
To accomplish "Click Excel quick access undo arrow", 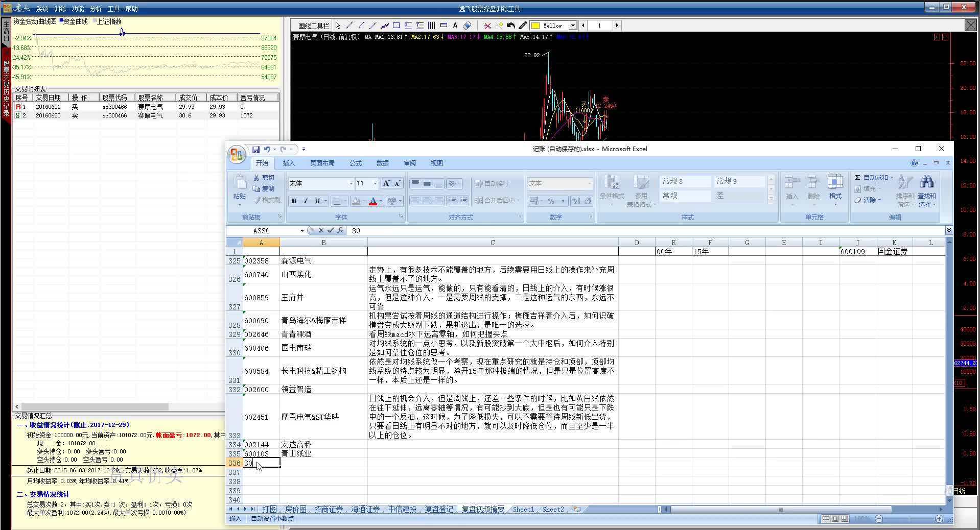I will pyautogui.click(x=267, y=149).
